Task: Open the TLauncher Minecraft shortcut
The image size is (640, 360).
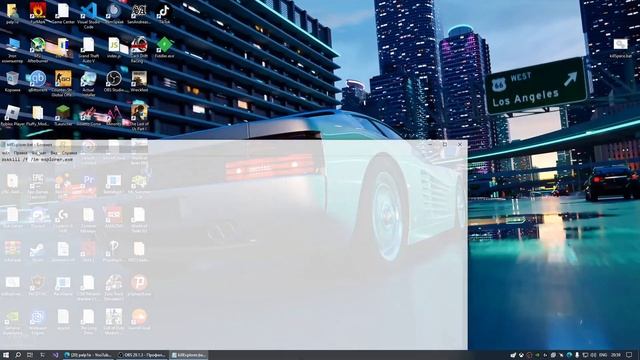Action: click(x=63, y=116)
